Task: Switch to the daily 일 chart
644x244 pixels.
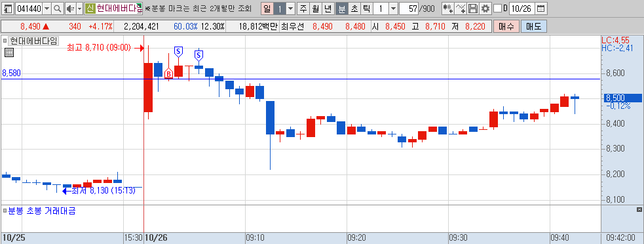Action: coord(267,9)
